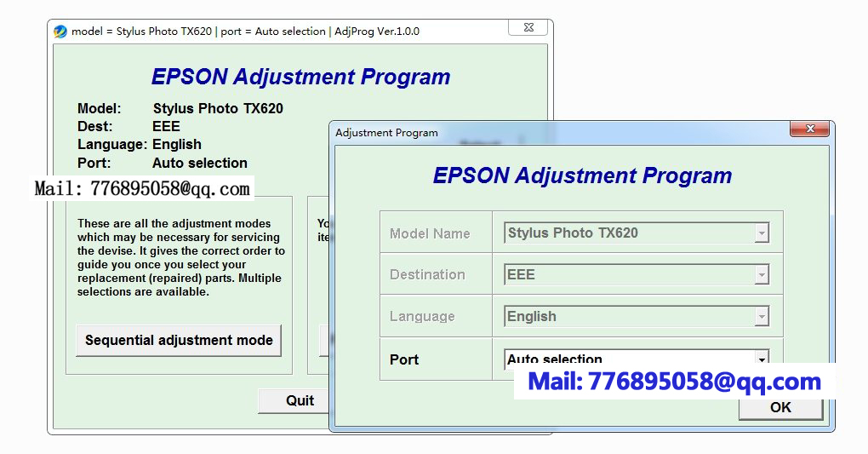Confirm settings with the OK button
The width and height of the screenshot is (868, 454).
(x=780, y=408)
